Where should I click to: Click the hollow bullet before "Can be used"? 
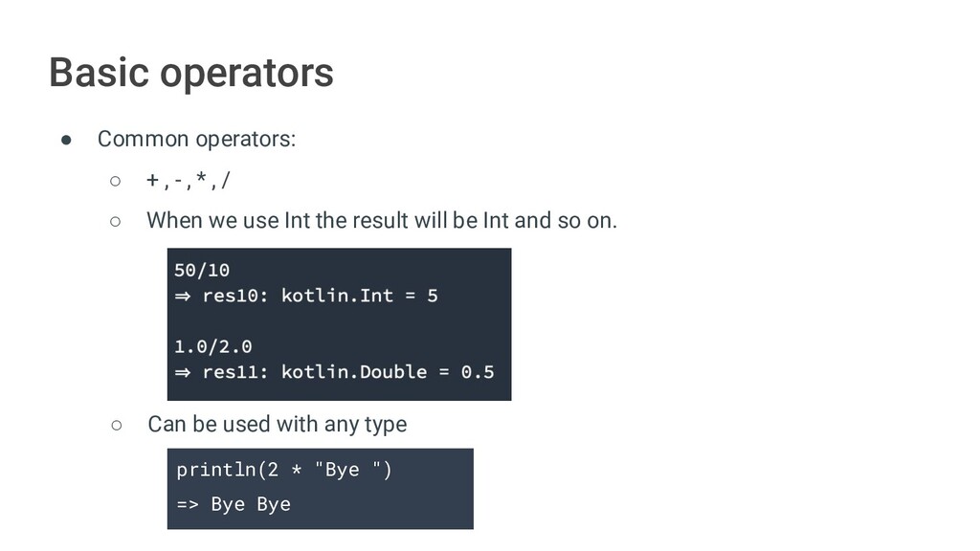tap(115, 424)
